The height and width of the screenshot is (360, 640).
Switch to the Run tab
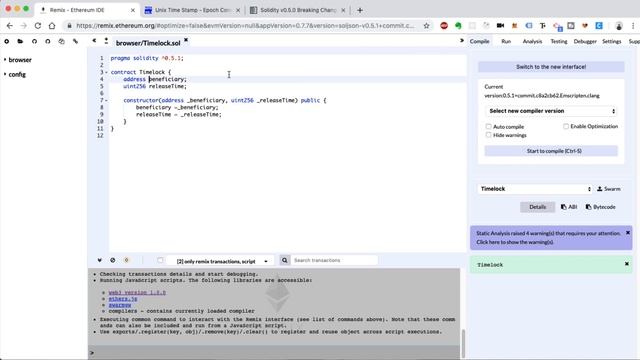506,41
